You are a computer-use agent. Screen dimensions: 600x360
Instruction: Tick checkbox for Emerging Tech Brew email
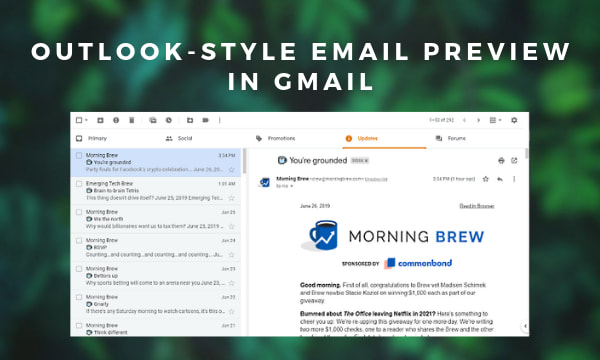(79, 184)
